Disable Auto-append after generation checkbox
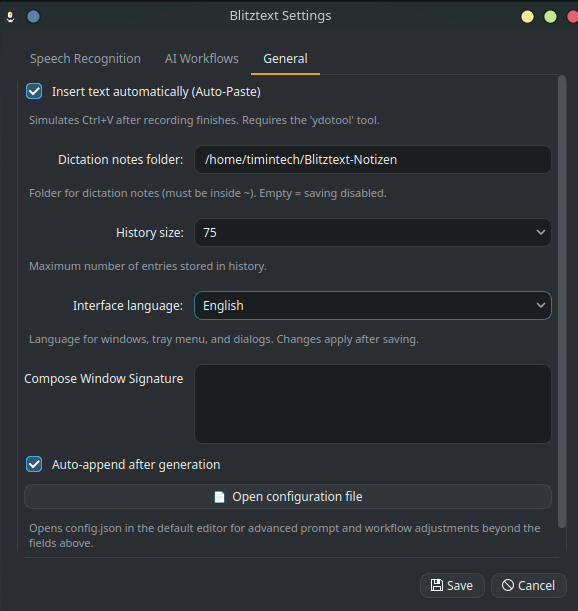578x611 pixels. 34,464
